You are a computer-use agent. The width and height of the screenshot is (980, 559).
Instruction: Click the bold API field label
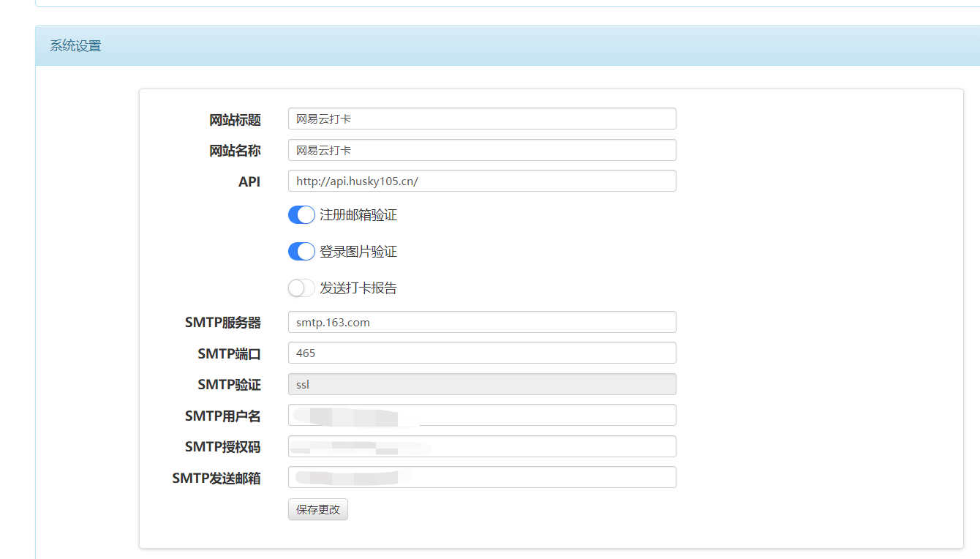pyautogui.click(x=249, y=181)
